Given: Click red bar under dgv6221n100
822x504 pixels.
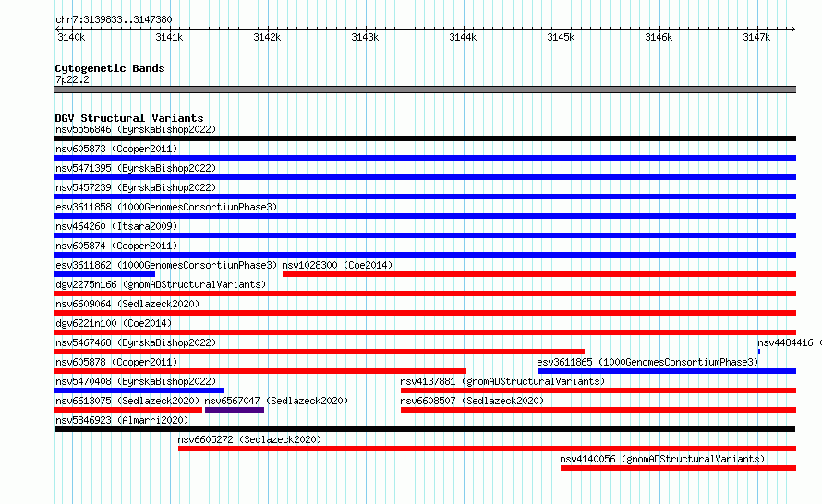Looking at the screenshot, I should pos(425,332).
